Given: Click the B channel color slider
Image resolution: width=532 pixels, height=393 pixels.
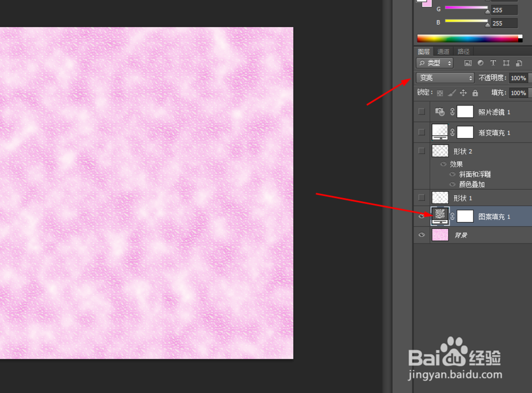Looking at the screenshot, I should tap(466, 21).
